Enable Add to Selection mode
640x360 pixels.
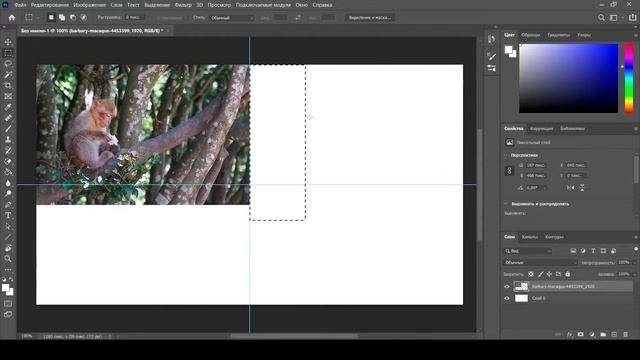point(62,18)
